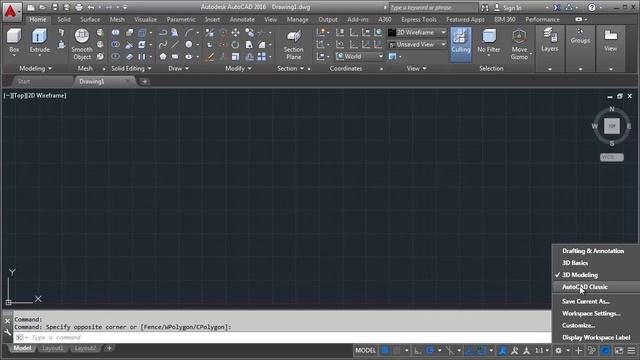Switch to the Solid ribbon tab
The height and width of the screenshot is (360, 640).
tap(64, 20)
